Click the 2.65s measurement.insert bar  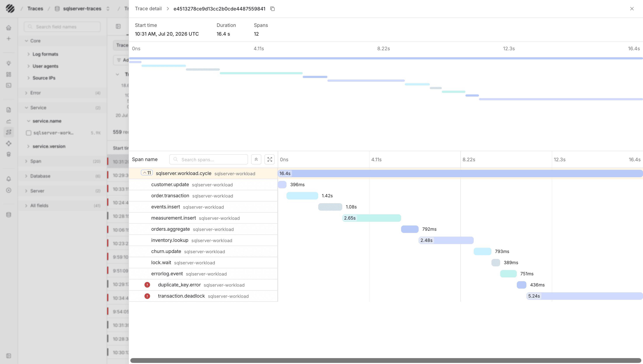click(372, 218)
